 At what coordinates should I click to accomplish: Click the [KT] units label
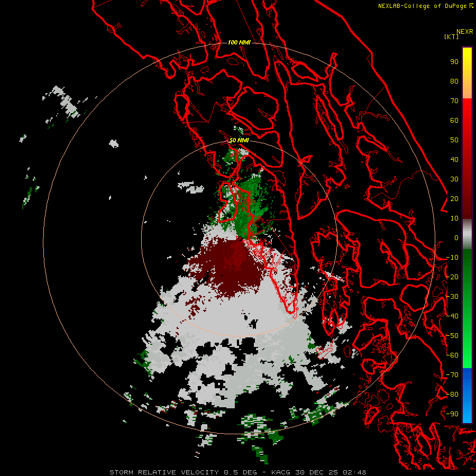tap(452, 36)
